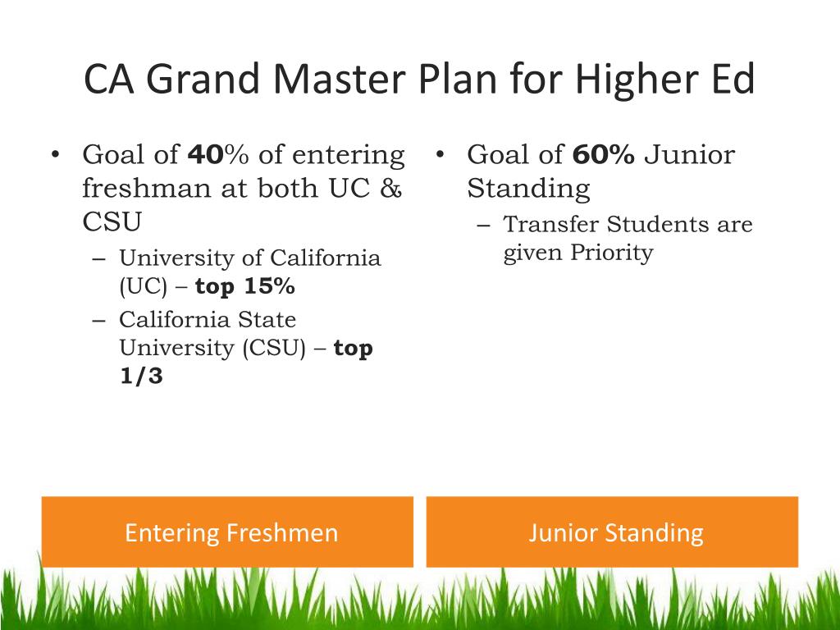Screen dimensions: 840x630
Task: Click the dash before California State
Action: 99,321
